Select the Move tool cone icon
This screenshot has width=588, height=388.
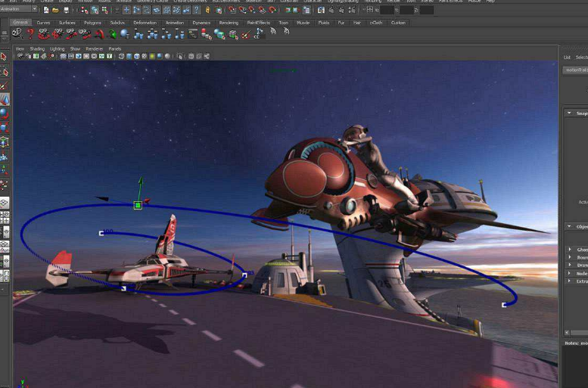click(5, 99)
